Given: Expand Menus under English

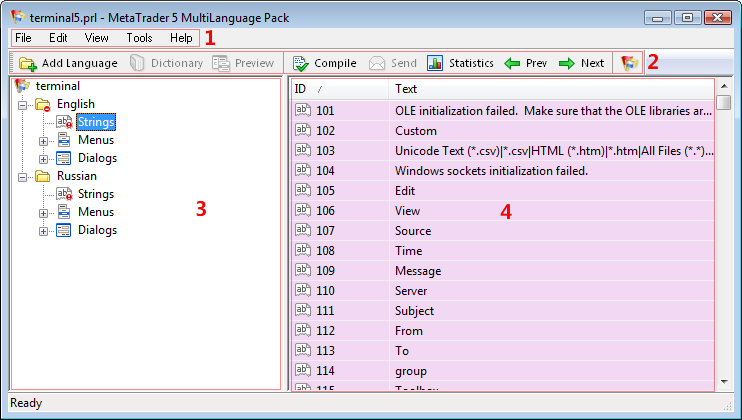Looking at the screenshot, I should point(43,141).
